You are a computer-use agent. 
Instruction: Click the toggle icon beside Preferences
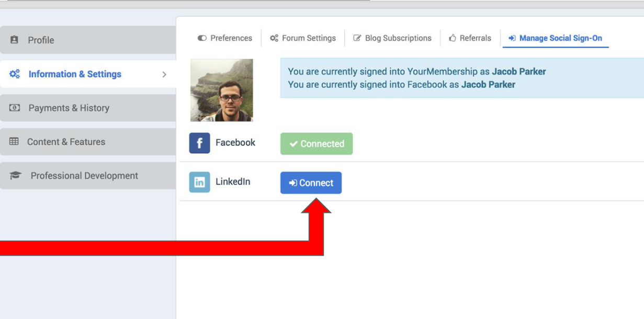202,38
